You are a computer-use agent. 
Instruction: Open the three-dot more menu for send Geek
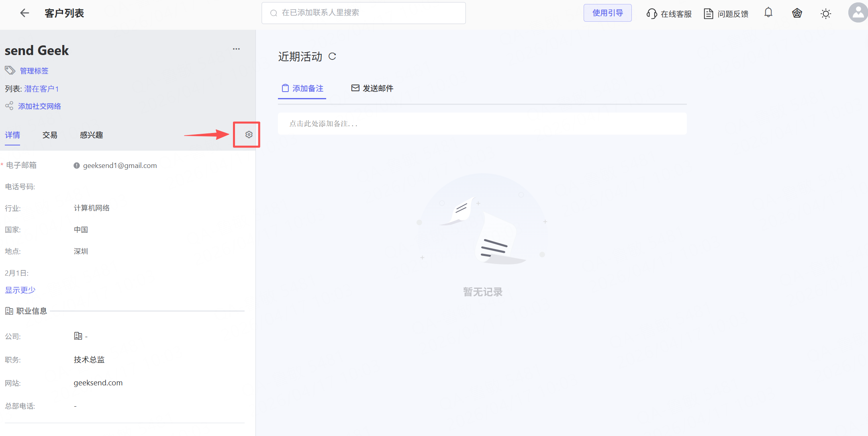click(x=236, y=49)
